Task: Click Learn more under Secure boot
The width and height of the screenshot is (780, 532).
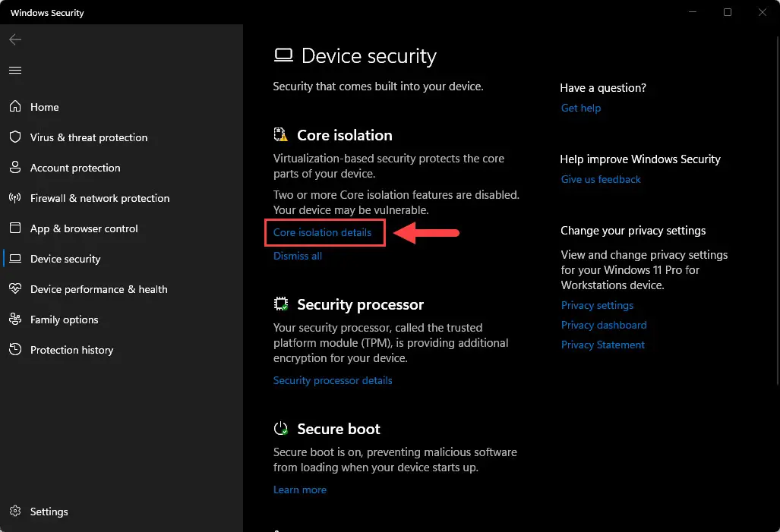Action: pos(300,490)
